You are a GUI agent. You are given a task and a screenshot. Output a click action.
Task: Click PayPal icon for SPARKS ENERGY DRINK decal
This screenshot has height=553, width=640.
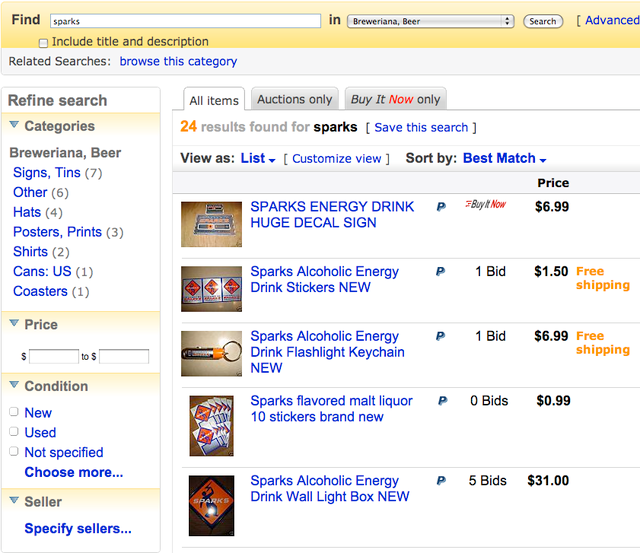tap(441, 207)
